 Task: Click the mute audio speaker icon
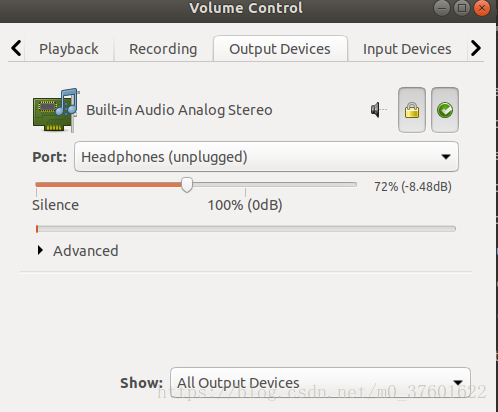pos(379,110)
